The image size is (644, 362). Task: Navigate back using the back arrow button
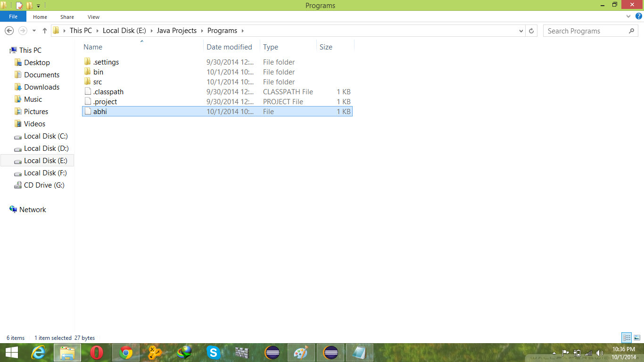click(x=9, y=31)
